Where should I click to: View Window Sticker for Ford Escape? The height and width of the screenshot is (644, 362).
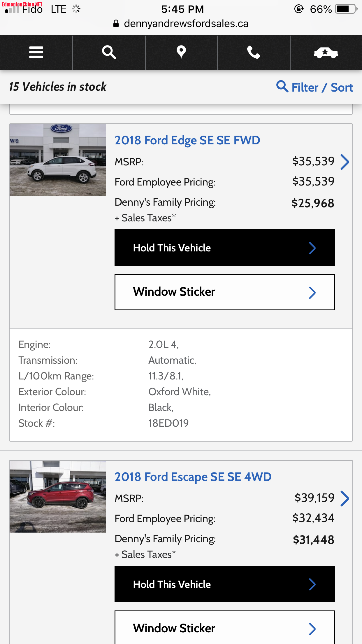pyautogui.click(x=224, y=628)
